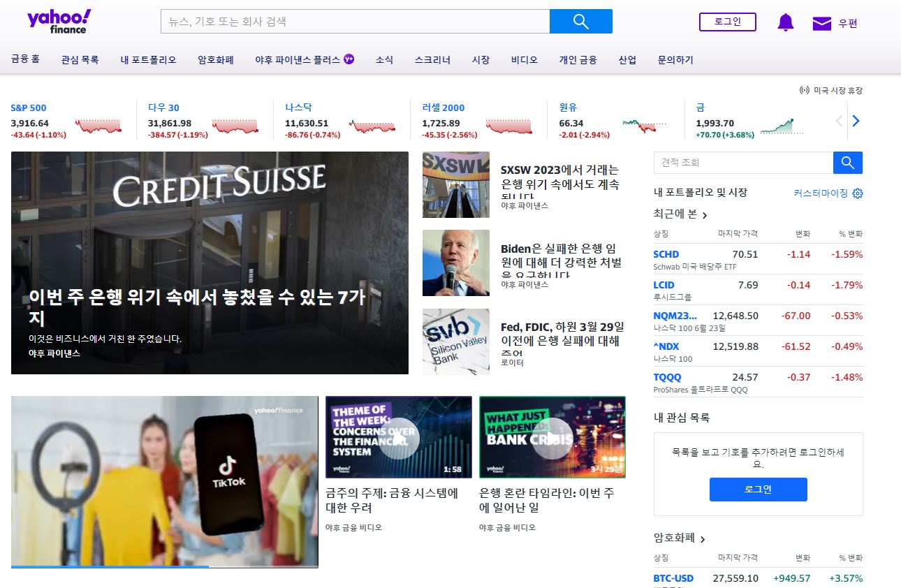Image resolution: width=901 pixels, height=588 pixels.
Task: Click the 커스터마이징 link
Action: 821,193
